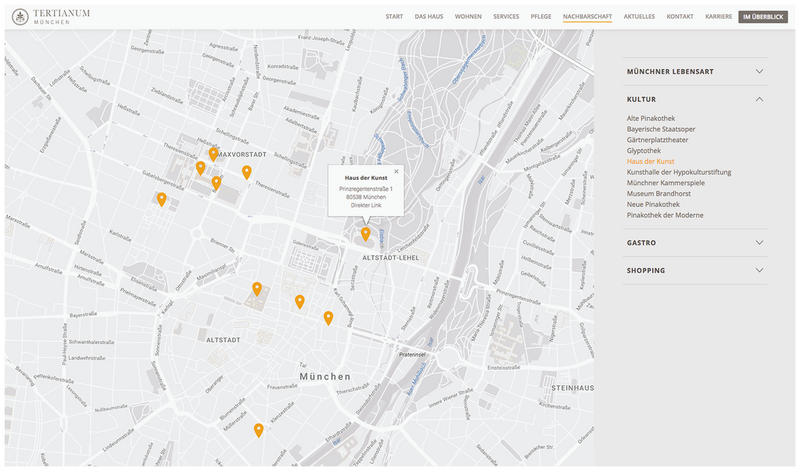Open Das Haus in the navigation

pos(429,16)
